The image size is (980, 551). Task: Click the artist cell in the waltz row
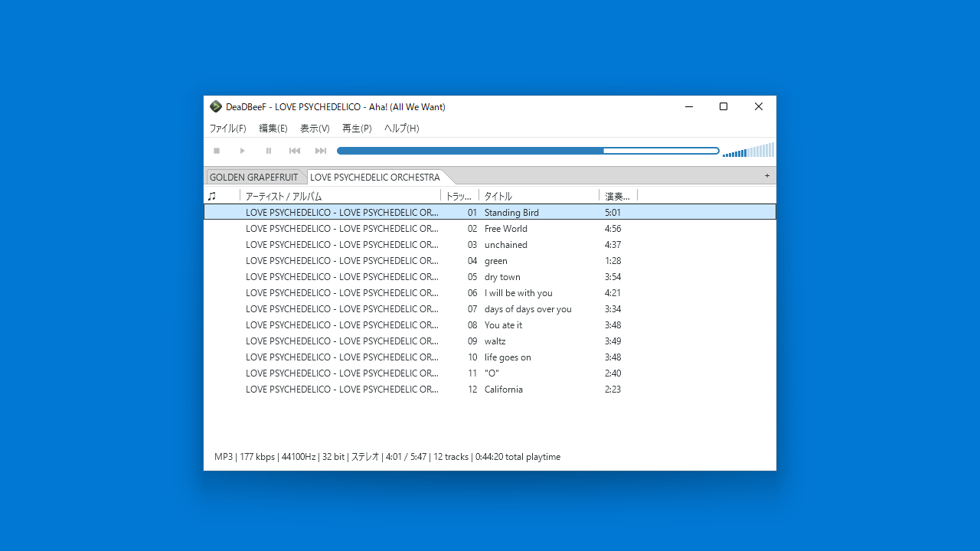(x=342, y=341)
